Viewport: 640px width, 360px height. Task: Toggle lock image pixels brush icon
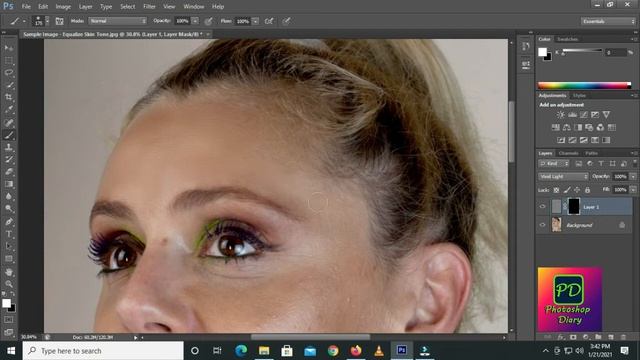click(567, 190)
